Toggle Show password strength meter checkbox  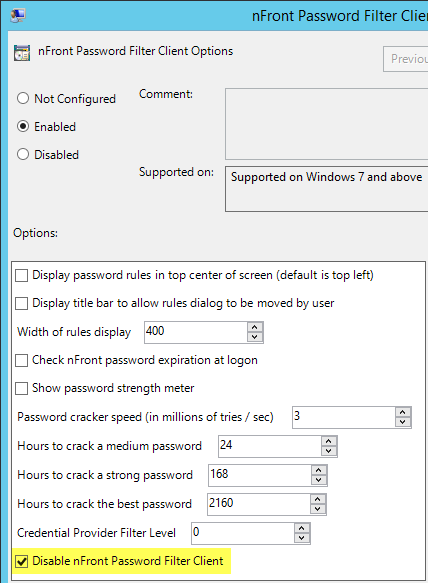click(x=22, y=388)
